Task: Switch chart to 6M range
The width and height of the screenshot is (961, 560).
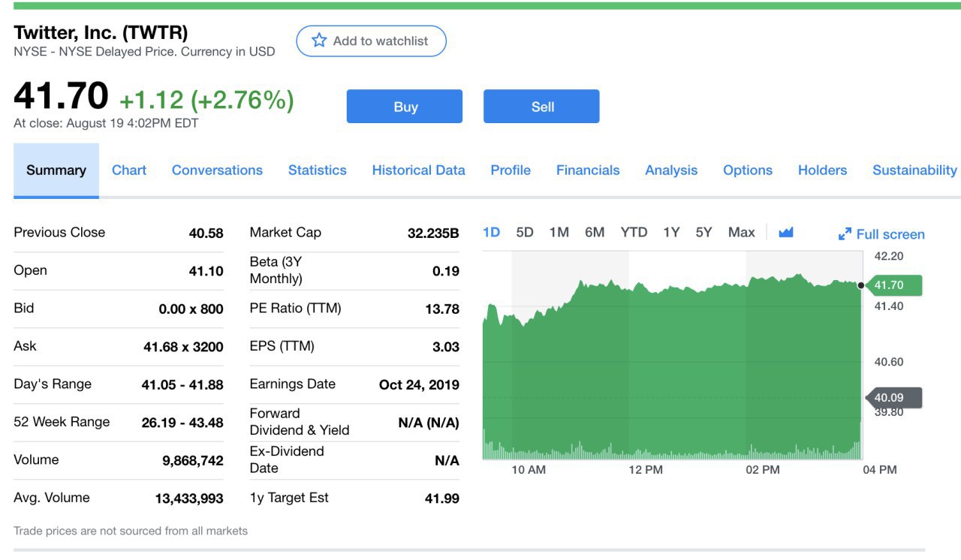Action: 595,233
